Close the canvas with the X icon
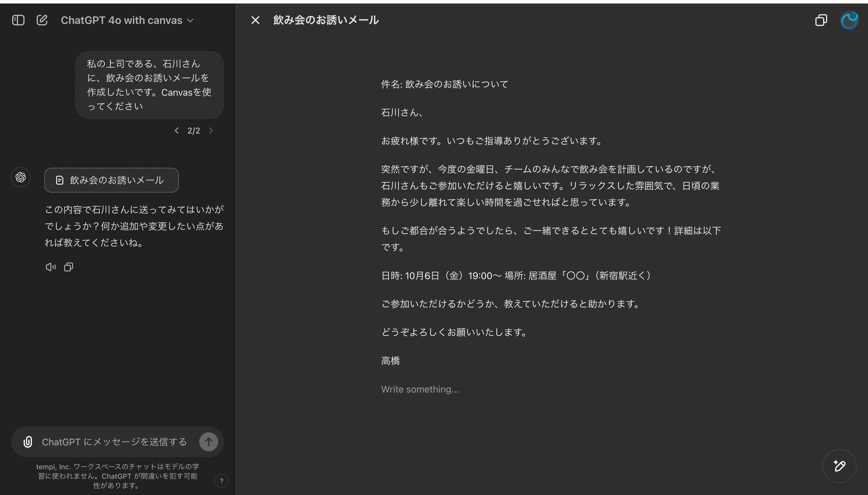Image resolution: width=868 pixels, height=495 pixels. pyautogui.click(x=255, y=20)
